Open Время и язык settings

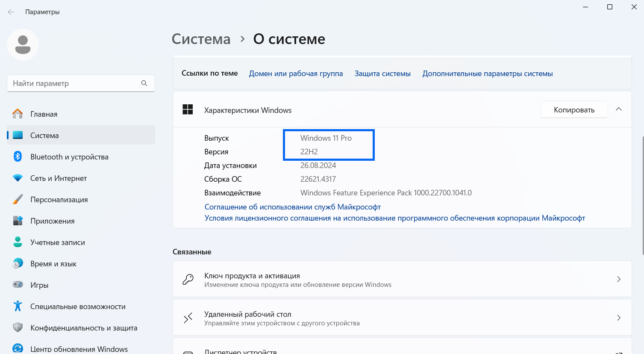(x=53, y=263)
